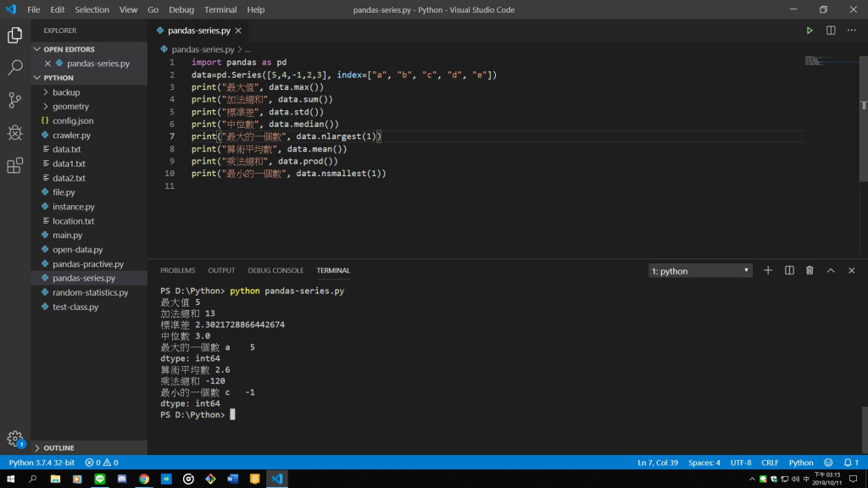Kill terminal with trash icon
The width and height of the screenshot is (868, 488).
click(810, 270)
